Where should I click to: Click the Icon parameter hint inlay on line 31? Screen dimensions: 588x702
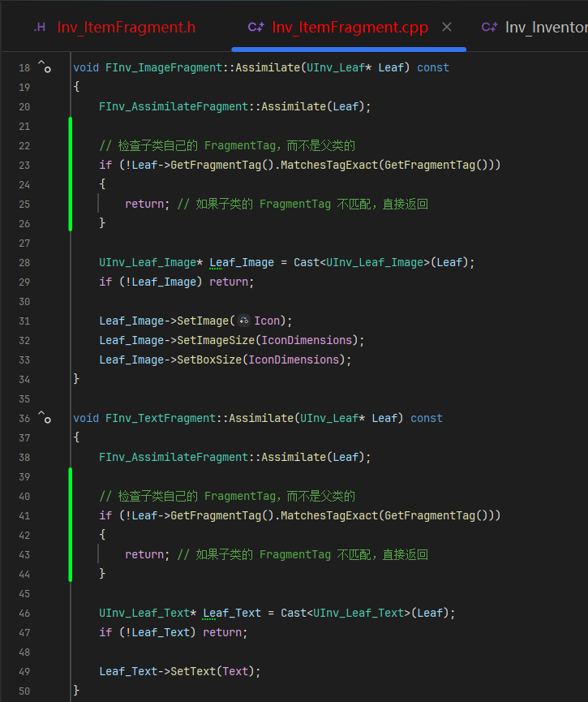[x=244, y=321]
